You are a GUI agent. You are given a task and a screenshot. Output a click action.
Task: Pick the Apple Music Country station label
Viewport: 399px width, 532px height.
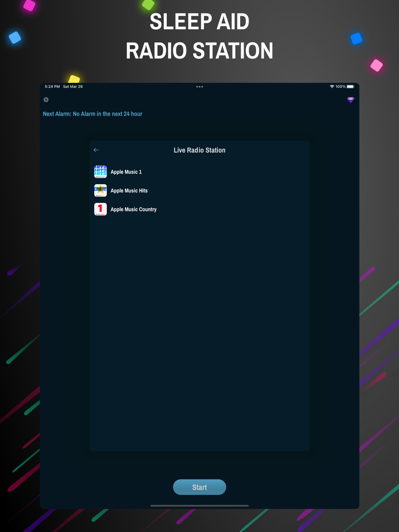coord(133,209)
